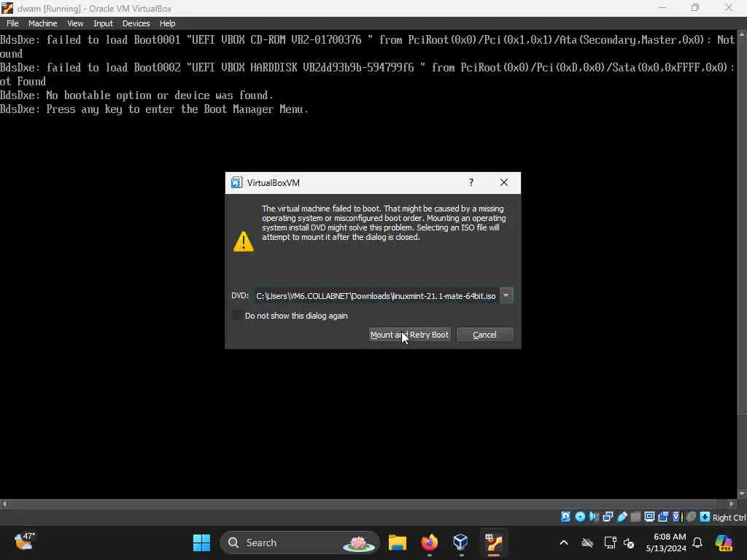Click the muted volume tray icon

tap(629, 542)
